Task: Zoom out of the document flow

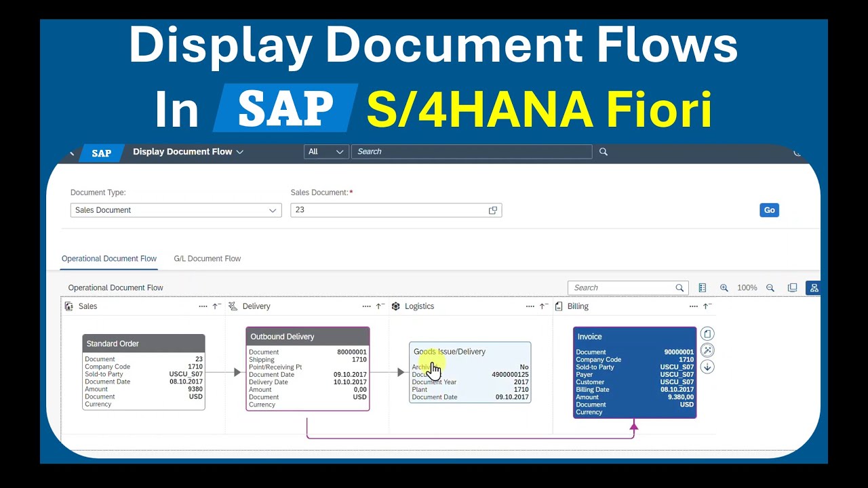Action: click(770, 288)
